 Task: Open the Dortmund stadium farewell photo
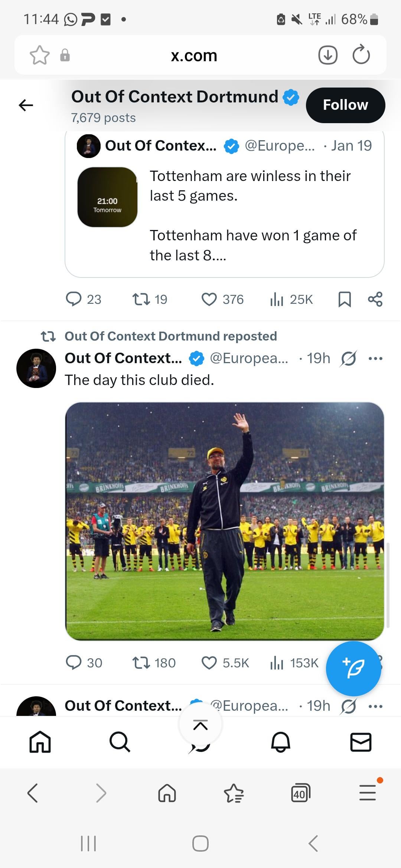225,521
